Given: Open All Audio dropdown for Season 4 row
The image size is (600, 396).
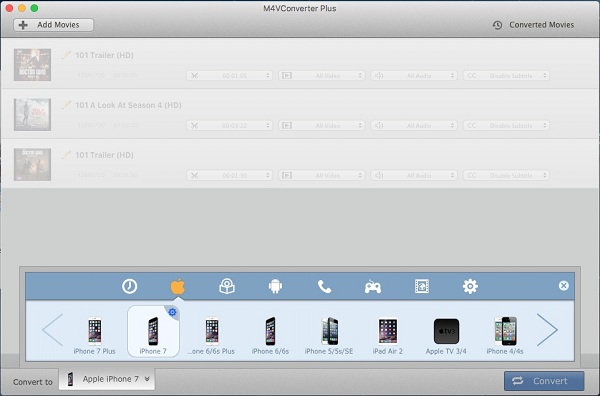Looking at the screenshot, I should 414,125.
